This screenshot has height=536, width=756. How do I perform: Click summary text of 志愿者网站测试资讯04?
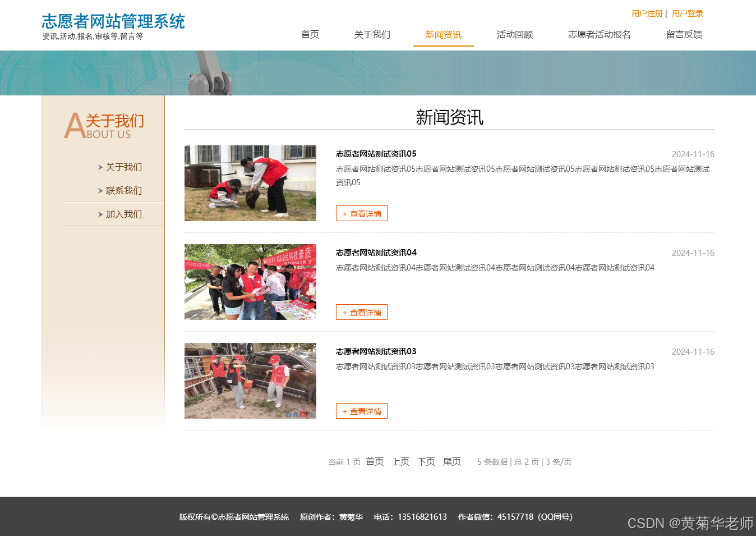tap(495, 268)
